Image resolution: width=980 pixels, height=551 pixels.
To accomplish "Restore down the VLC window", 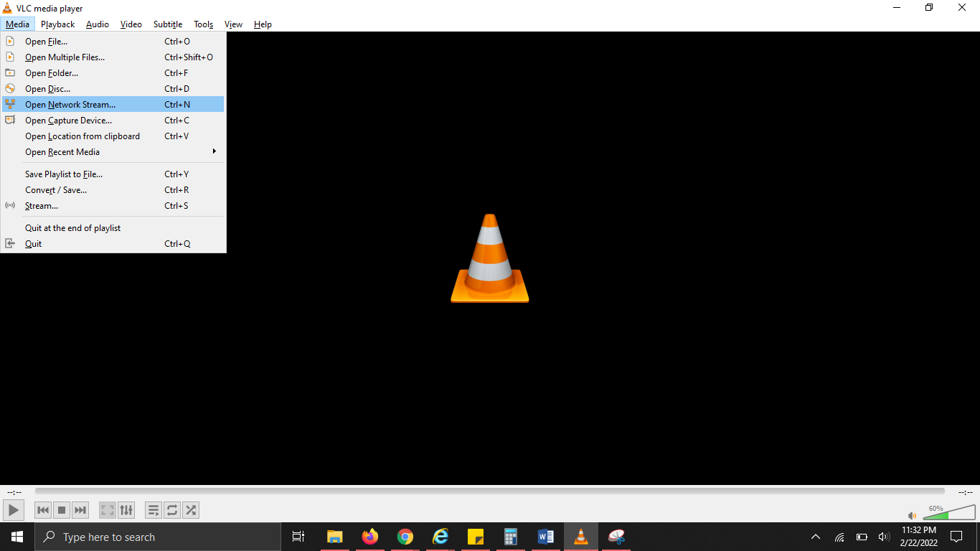I will coord(930,8).
